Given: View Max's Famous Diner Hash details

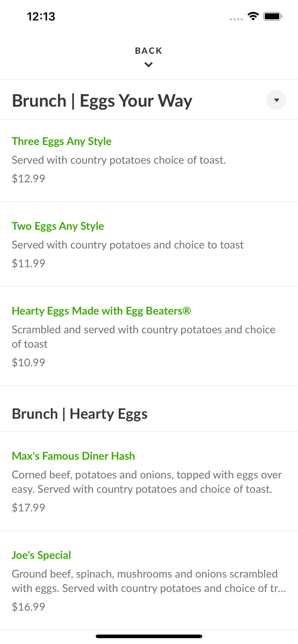Looking at the screenshot, I should pyautogui.click(x=73, y=456).
